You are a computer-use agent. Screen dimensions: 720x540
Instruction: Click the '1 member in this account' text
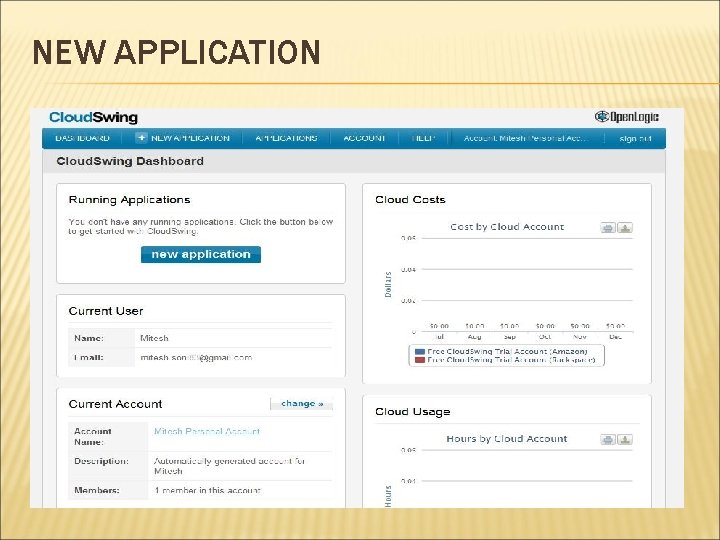[208, 490]
